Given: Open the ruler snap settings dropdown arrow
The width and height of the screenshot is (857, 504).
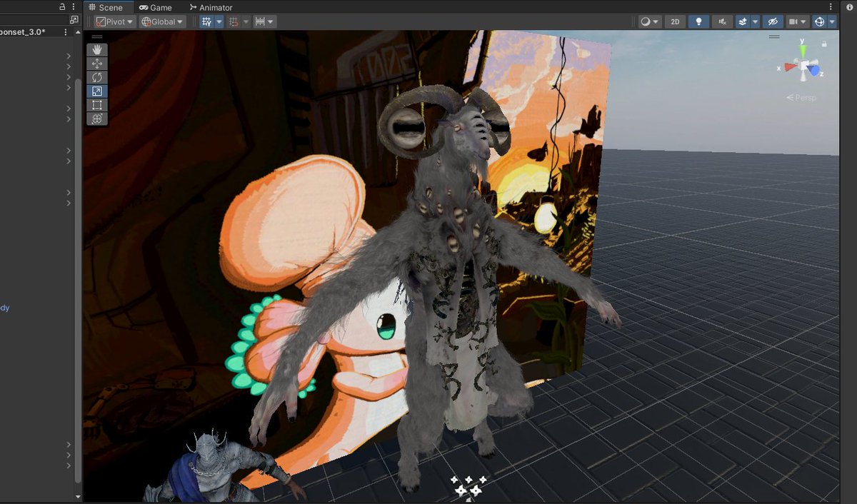Looking at the screenshot, I should (x=271, y=21).
